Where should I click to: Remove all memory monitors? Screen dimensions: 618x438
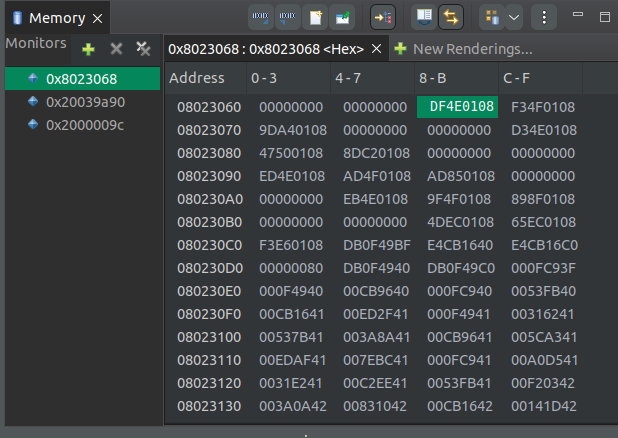pos(143,48)
